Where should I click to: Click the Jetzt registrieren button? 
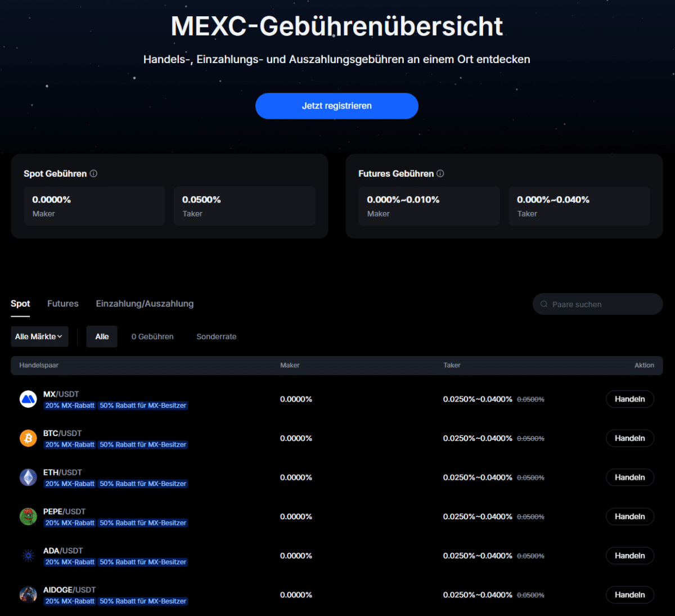(336, 106)
